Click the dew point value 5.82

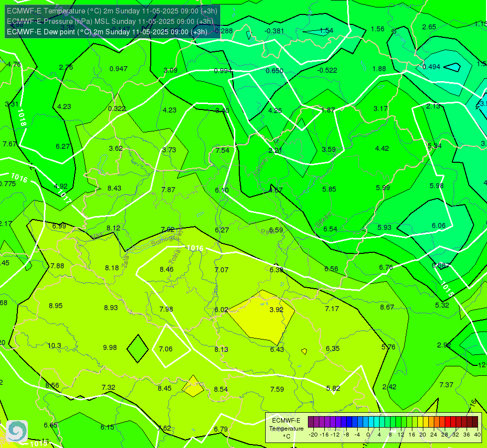(333, 388)
